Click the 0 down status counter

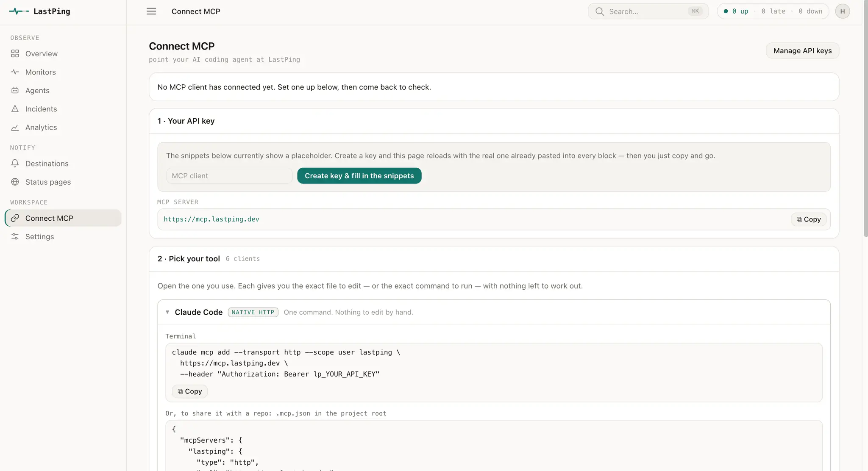(810, 11)
